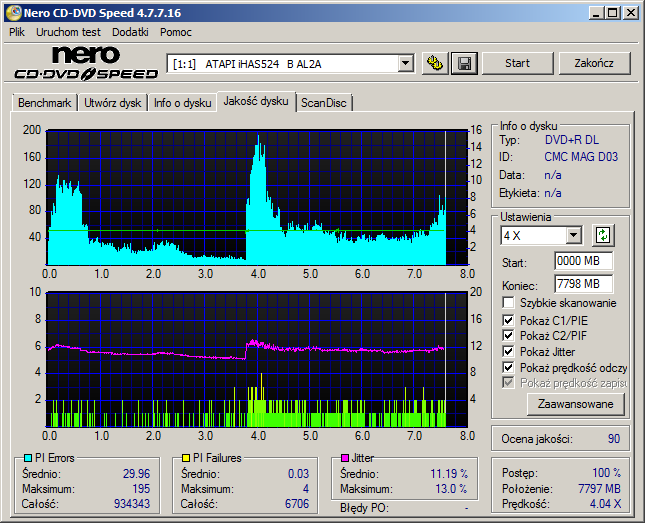Toggle the Szybkie skanowanie checkbox

coord(508,303)
